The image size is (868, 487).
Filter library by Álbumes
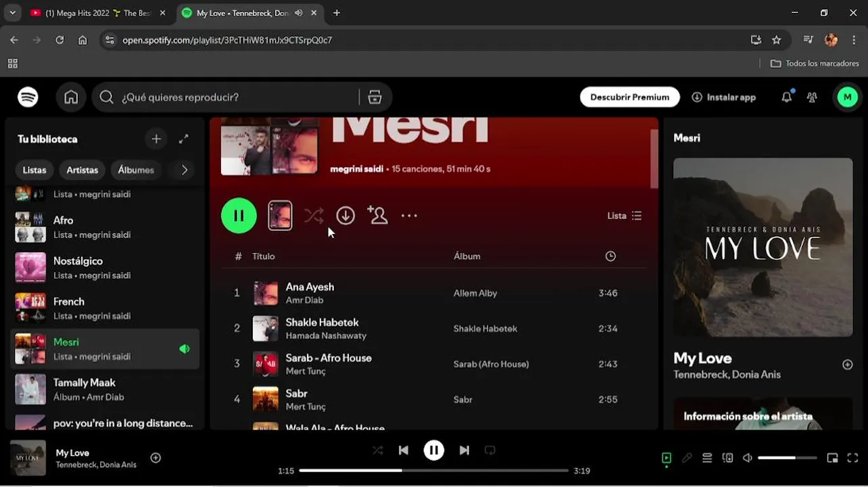point(136,170)
